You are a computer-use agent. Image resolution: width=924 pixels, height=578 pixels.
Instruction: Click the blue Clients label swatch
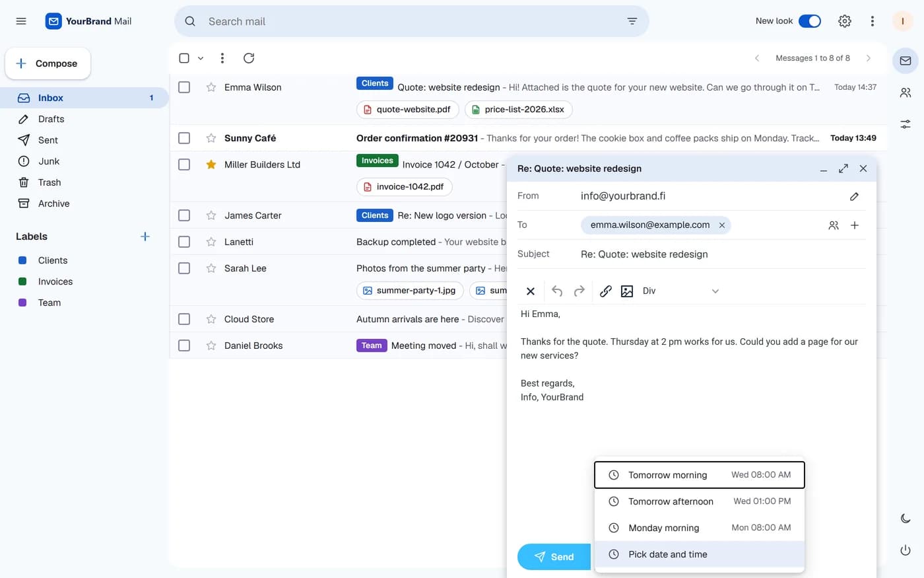tap(22, 260)
